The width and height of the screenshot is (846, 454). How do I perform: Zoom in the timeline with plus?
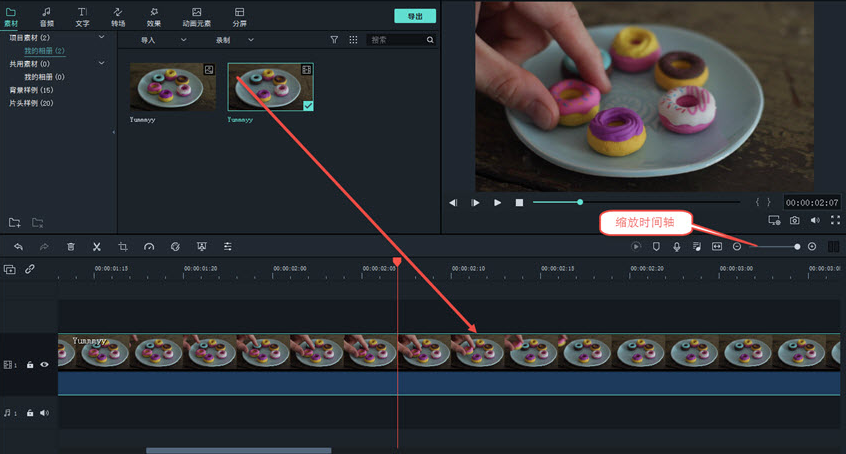812,247
